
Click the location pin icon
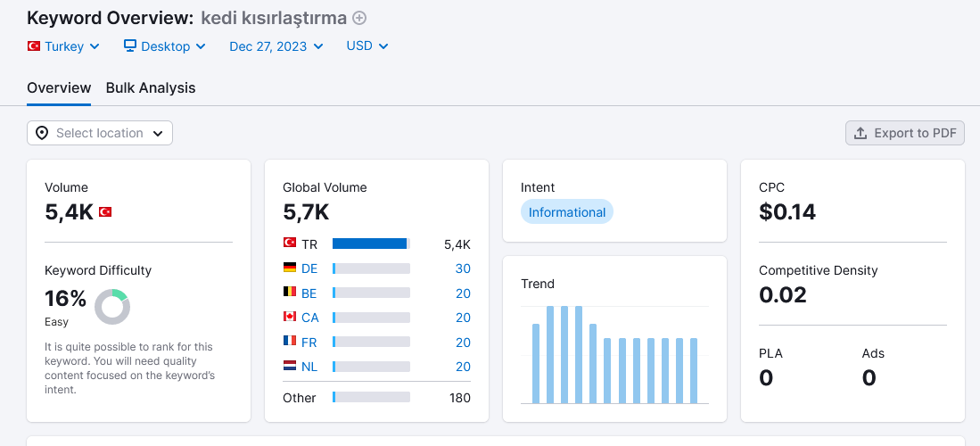(x=42, y=133)
